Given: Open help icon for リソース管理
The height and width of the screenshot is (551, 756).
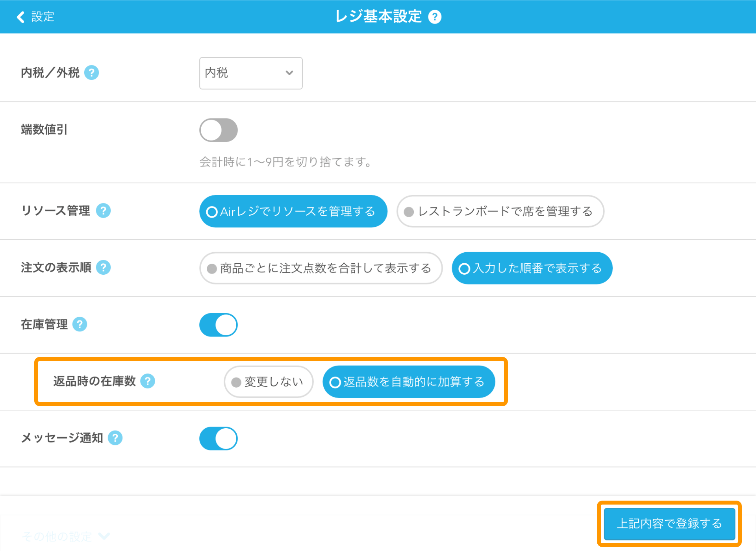Looking at the screenshot, I should coord(103,211).
